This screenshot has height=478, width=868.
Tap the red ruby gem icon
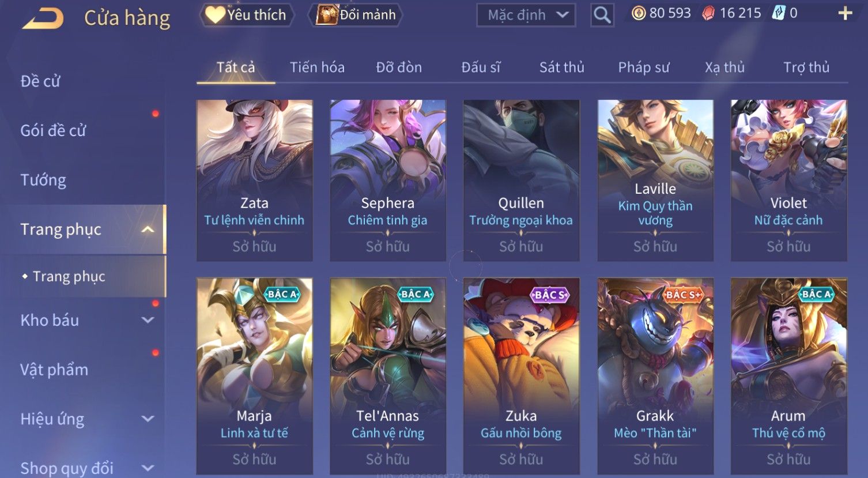708,13
